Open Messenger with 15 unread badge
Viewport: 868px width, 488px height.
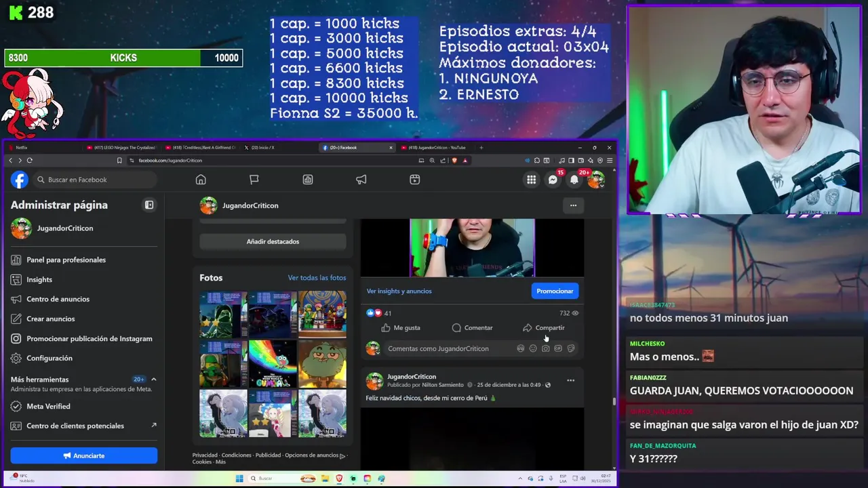[553, 180]
